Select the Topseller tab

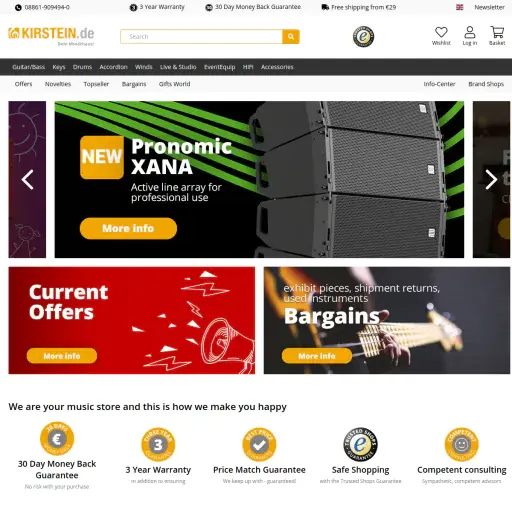click(x=96, y=84)
